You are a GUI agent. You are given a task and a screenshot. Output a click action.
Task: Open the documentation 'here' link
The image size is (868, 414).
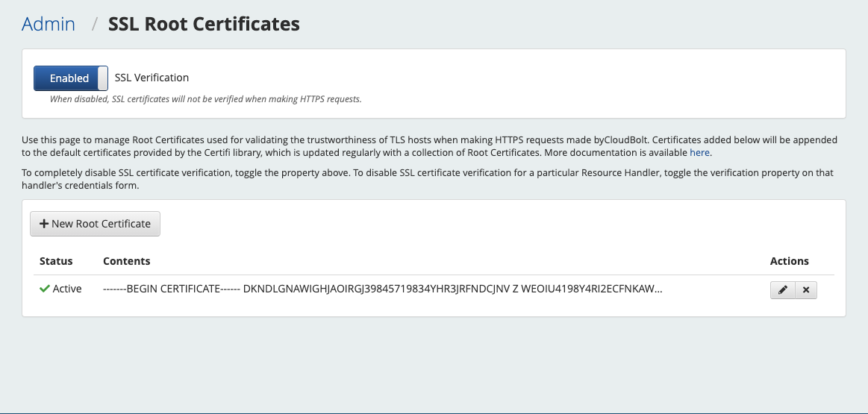click(699, 152)
